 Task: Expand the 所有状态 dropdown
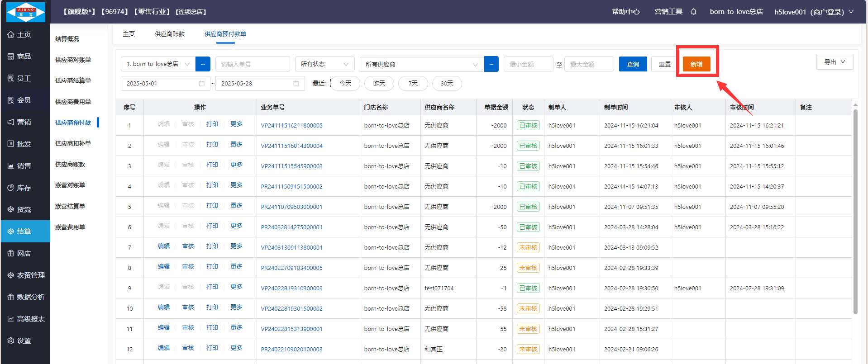click(324, 64)
